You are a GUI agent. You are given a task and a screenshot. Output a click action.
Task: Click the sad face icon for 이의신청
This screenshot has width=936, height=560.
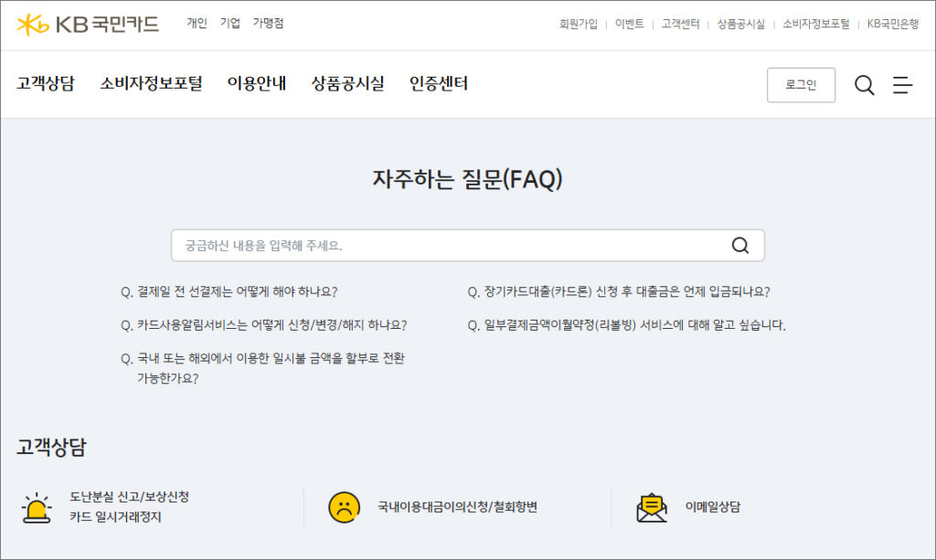click(344, 507)
